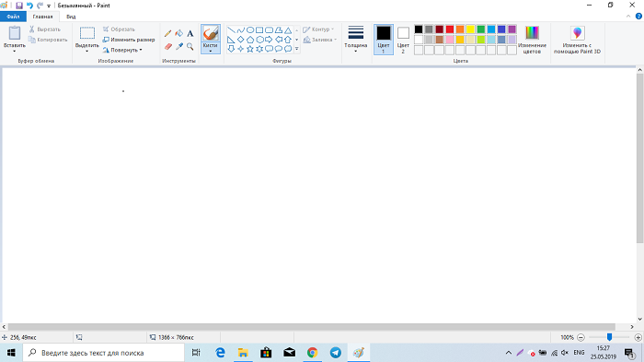The height and width of the screenshot is (362, 644).
Task: Select the Pencil tool
Action: point(168,33)
